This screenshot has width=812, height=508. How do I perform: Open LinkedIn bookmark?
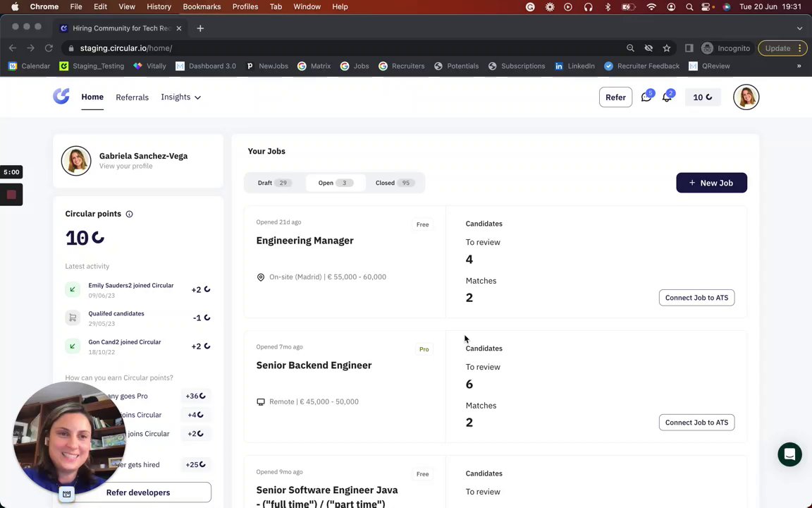click(575, 66)
